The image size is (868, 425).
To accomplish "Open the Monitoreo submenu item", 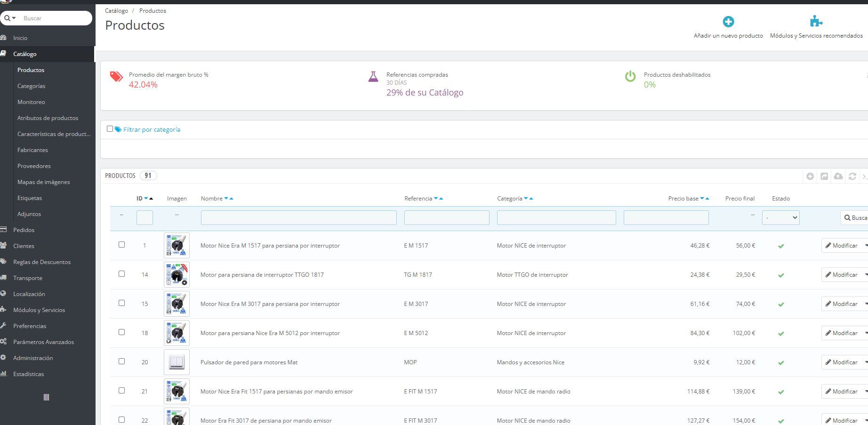I will click(31, 102).
